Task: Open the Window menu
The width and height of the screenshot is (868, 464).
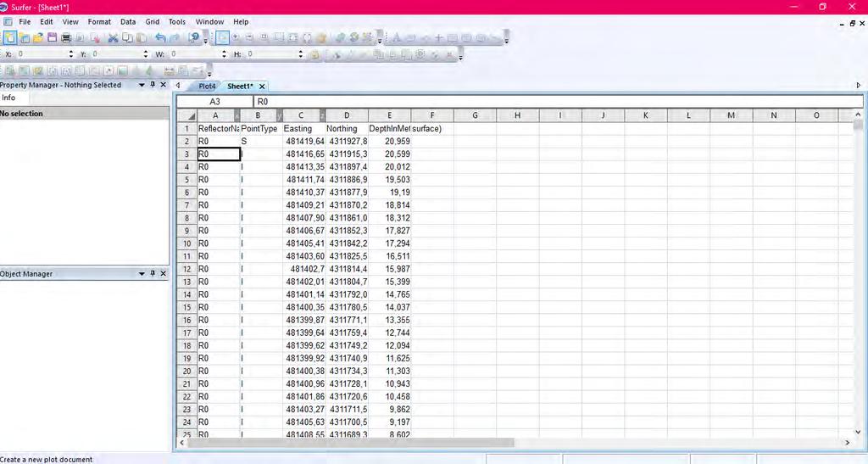Action: (210, 21)
